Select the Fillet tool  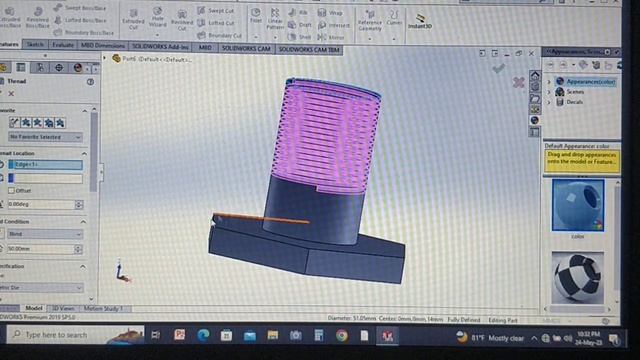click(x=256, y=15)
